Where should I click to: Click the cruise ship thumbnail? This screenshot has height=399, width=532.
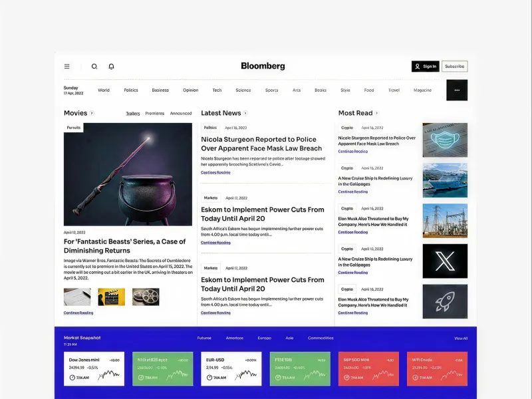445,180
